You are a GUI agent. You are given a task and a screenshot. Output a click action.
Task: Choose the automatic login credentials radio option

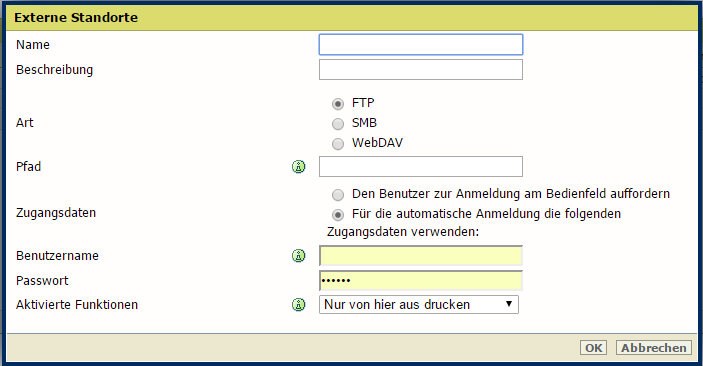pos(338,215)
